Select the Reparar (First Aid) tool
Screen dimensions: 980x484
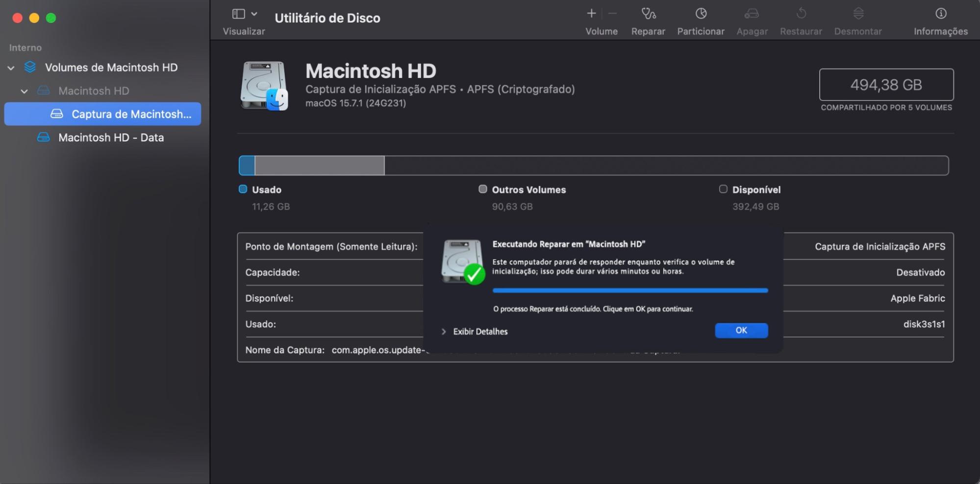pos(648,20)
